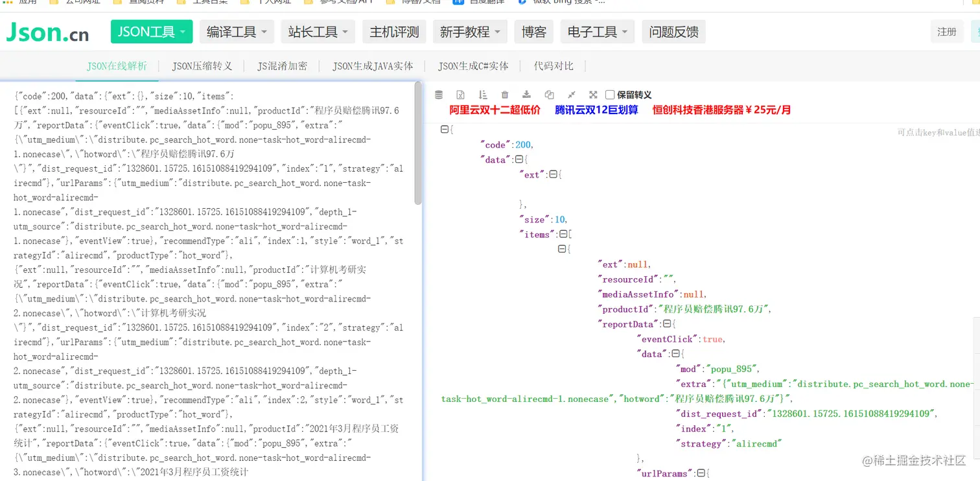This screenshot has width=980, height=481.
Task: Click the productId value 程序员赔偿腾讯97.6万
Action: pyautogui.click(x=714, y=309)
